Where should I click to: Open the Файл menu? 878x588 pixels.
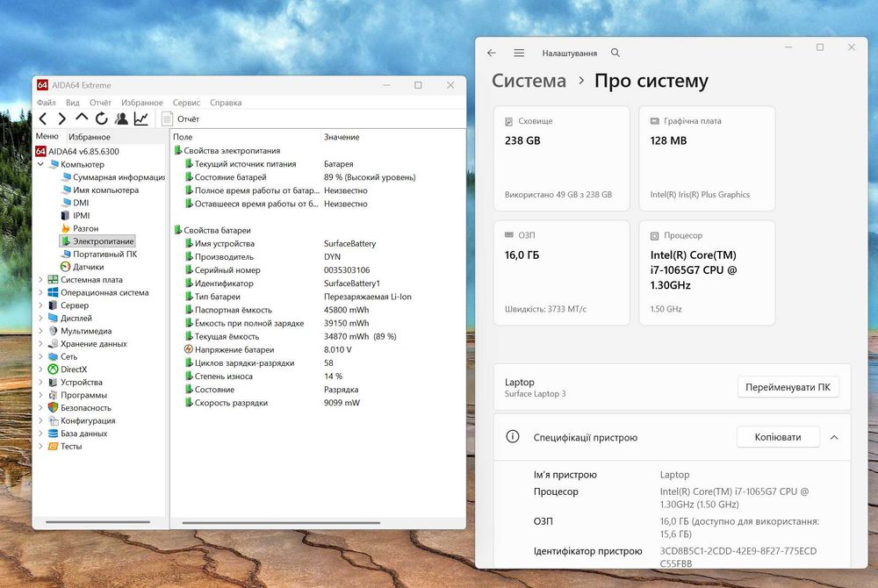pyautogui.click(x=46, y=103)
